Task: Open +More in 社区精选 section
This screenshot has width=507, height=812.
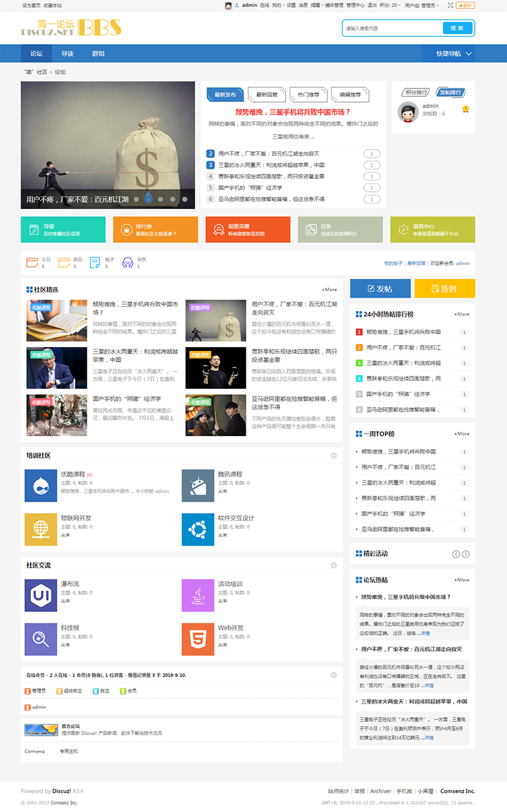Action: (329, 290)
